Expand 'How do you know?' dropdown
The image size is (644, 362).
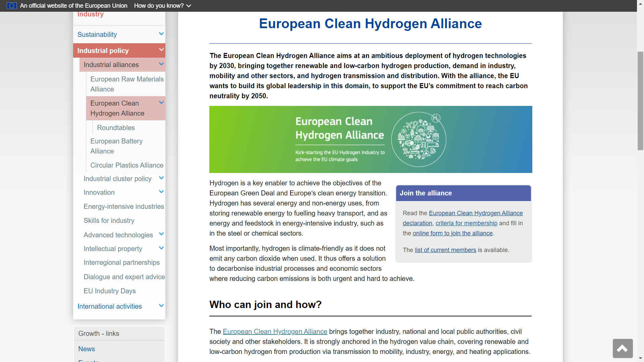pos(162,6)
